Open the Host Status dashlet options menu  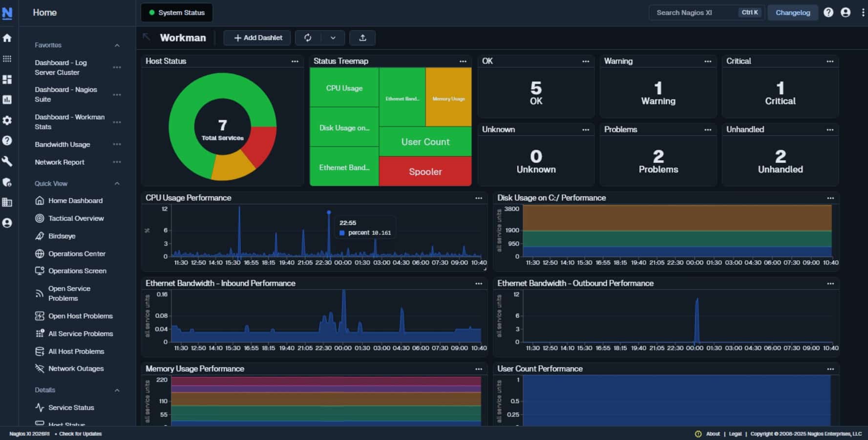point(295,62)
